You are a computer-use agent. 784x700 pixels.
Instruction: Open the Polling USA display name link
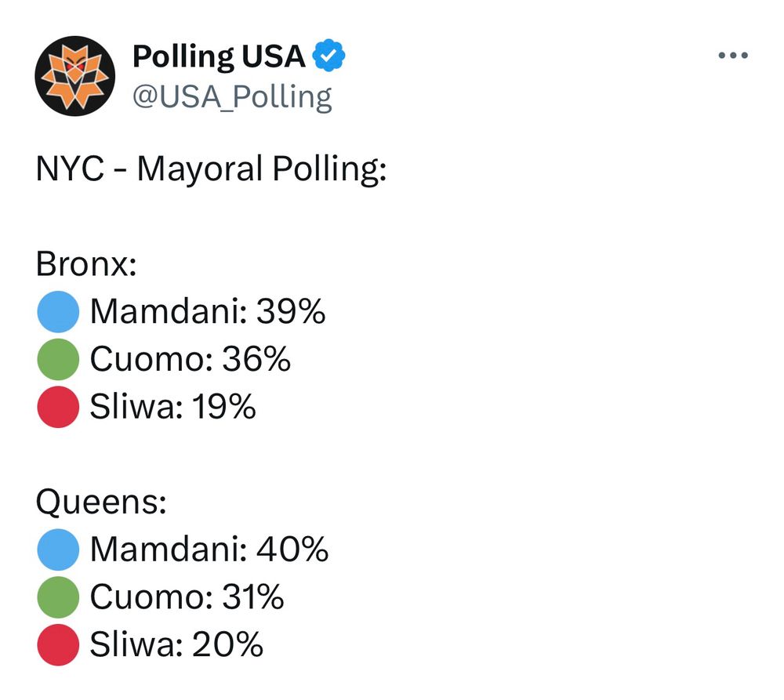(x=219, y=56)
